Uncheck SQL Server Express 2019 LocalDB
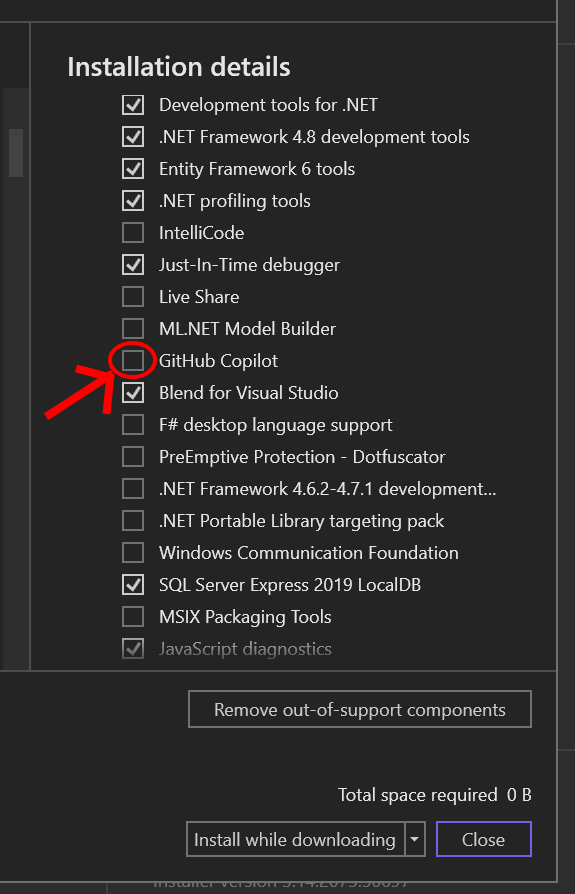This screenshot has height=894, width=575. coord(133,584)
